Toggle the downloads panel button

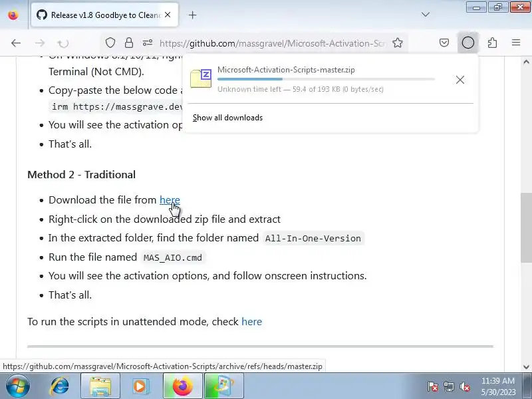point(468,43)
